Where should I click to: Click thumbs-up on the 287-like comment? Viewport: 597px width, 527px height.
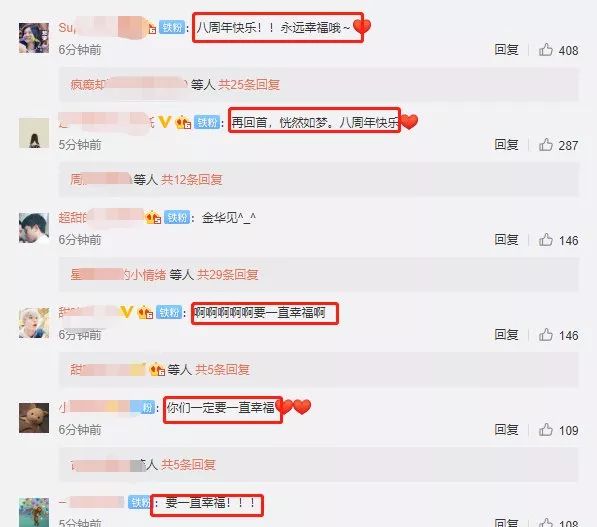click(x=546, y=145)
